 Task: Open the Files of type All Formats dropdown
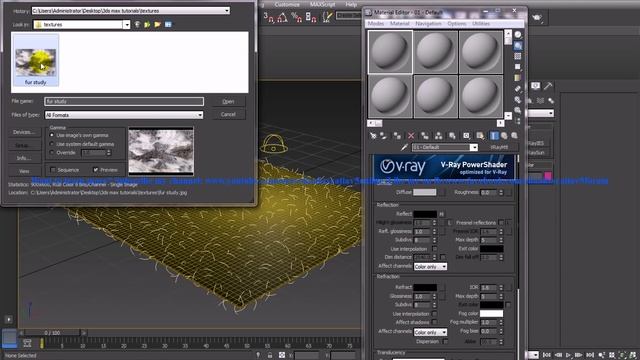click(124, 115)
